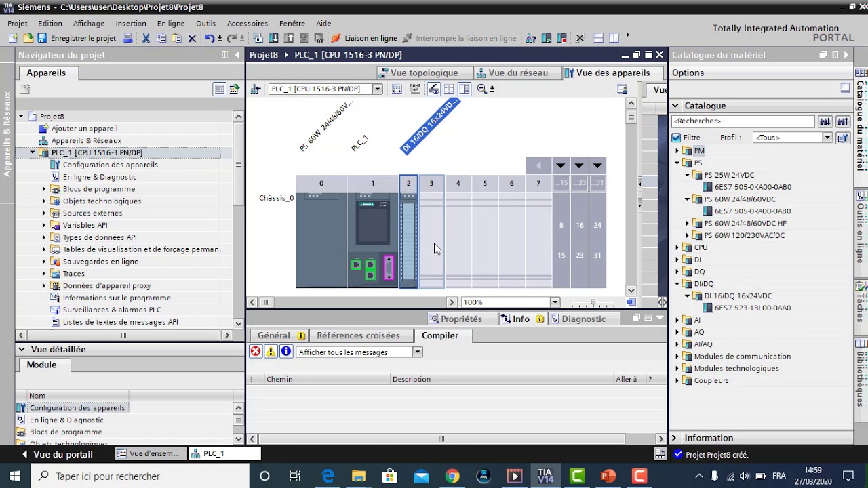868x488 pixels.
Task: Uncheck the Filtre checkbox in catalog
Action: point(676,138)
